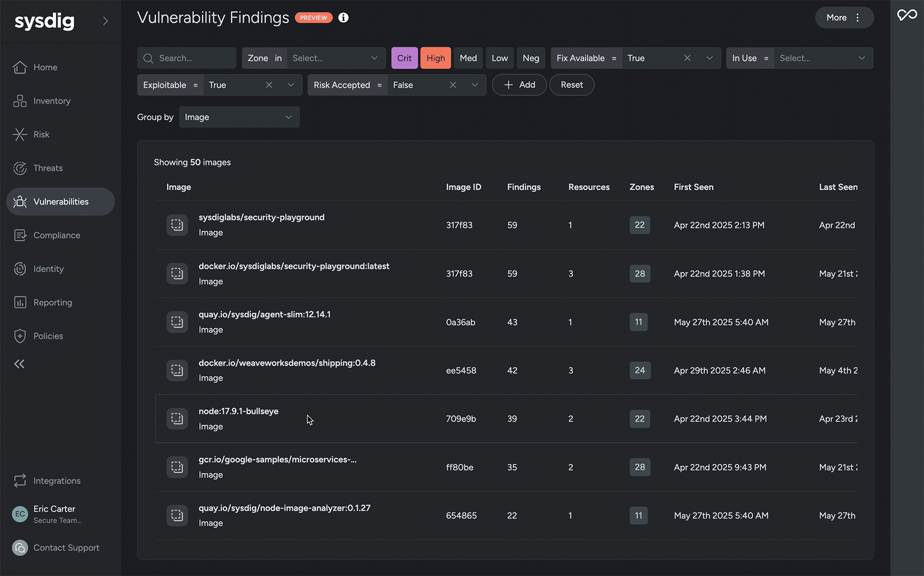
Task: Click the Inventory sidebar icon
Action: pyautogui.click(x=20, y=101)
